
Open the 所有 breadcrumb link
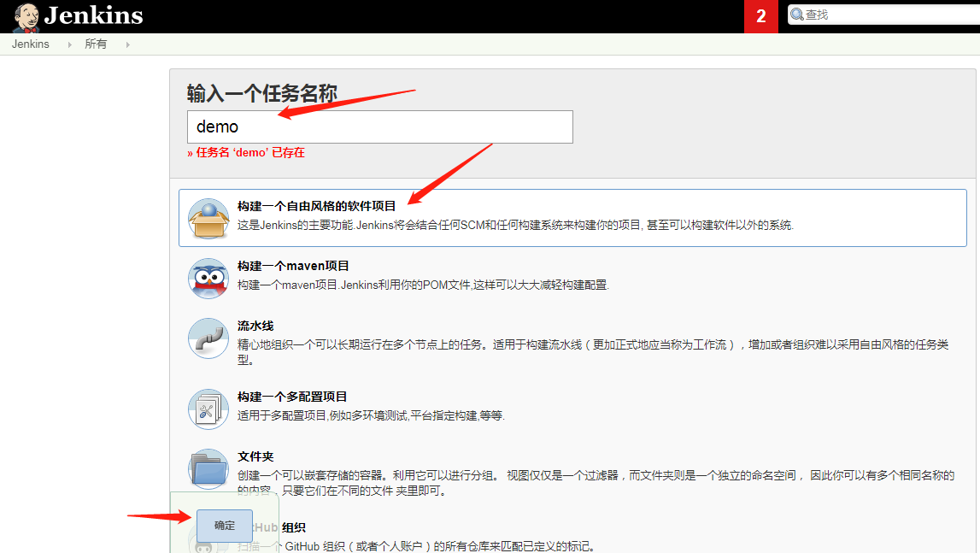pyautogui.click(x=96, y=44)
